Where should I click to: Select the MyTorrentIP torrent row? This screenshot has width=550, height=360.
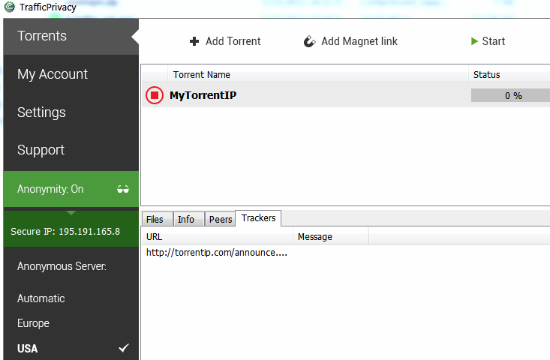pyautogui.click(x=346, y=95)
